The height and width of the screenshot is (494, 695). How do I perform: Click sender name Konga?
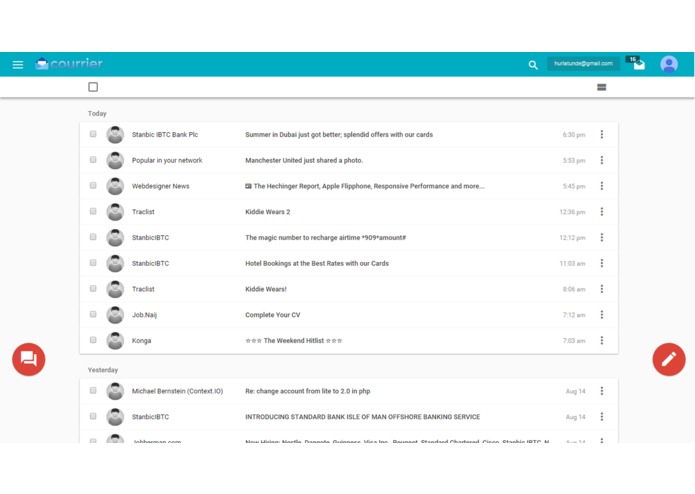coord(141,341)
